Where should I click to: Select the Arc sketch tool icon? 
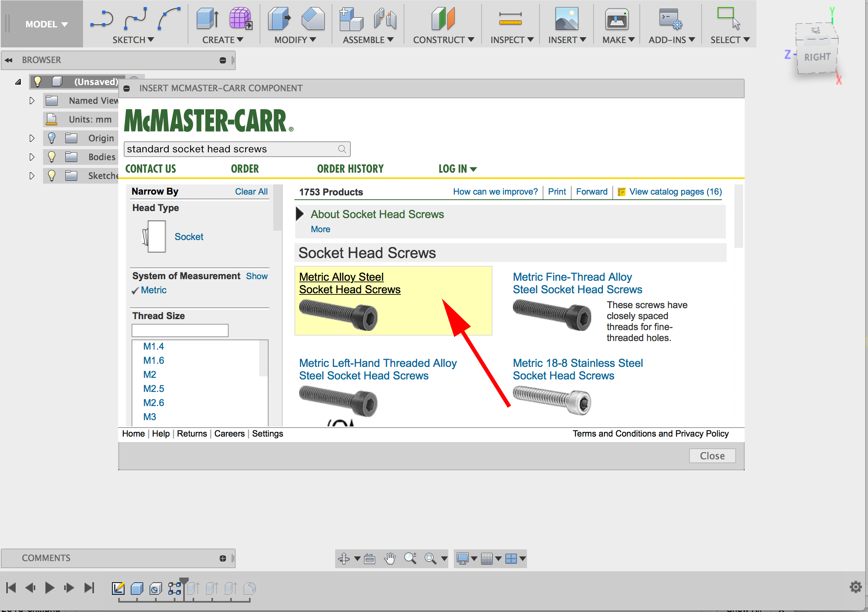pyautogui.click(x=169, y=18)
